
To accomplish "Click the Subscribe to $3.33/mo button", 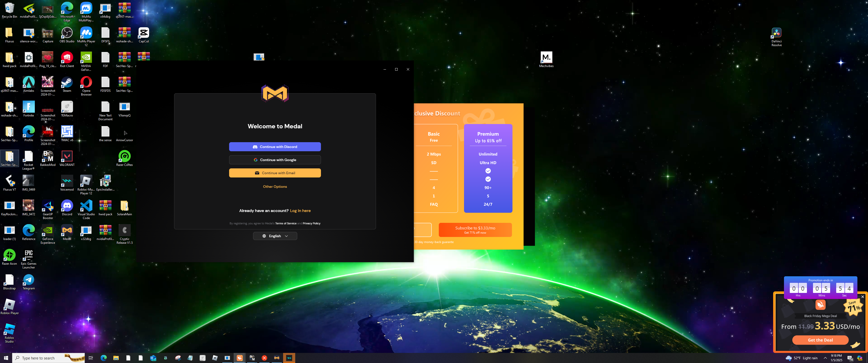I will (475, 230).
